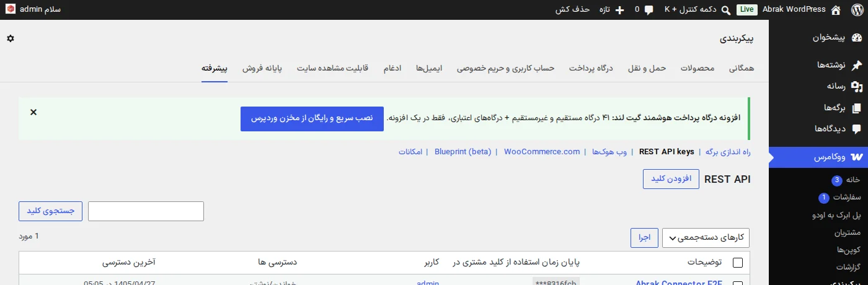
Task: Click نصب سریع و رایگان install button
Action: [312, 118]
